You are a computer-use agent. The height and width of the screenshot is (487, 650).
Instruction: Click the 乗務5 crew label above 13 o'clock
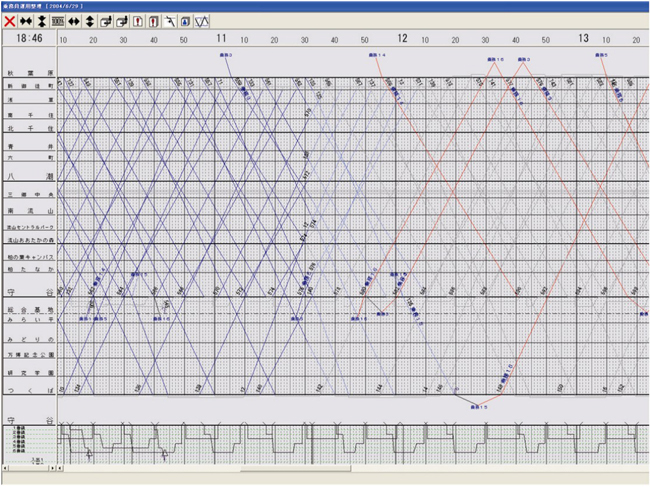point(601,55)
